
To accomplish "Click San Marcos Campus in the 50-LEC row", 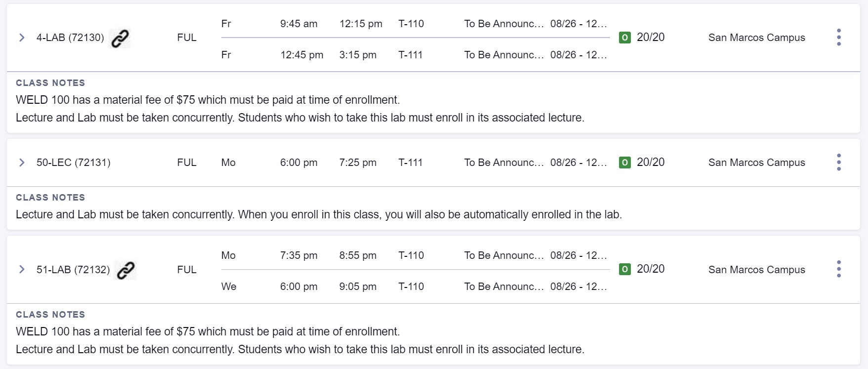I will click(756, 163).
